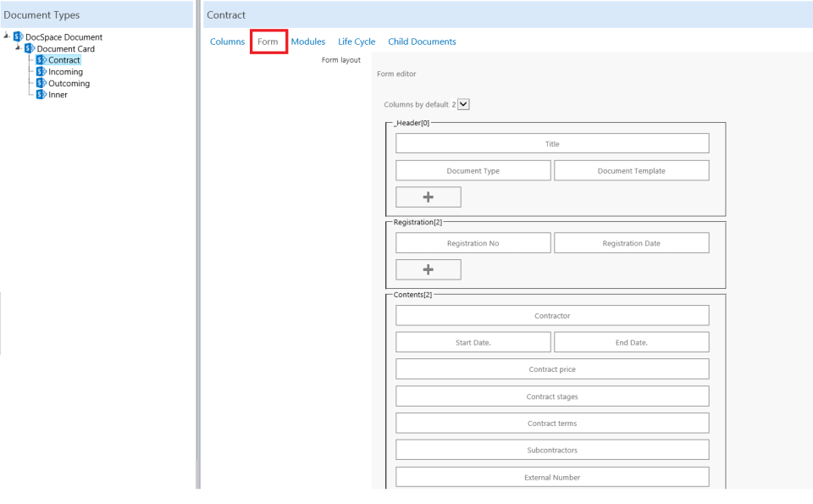Viewport: 813px width, 504px height.
Task: Click the SharePoint icon next to Inner
Action: (x=41, y=95)
